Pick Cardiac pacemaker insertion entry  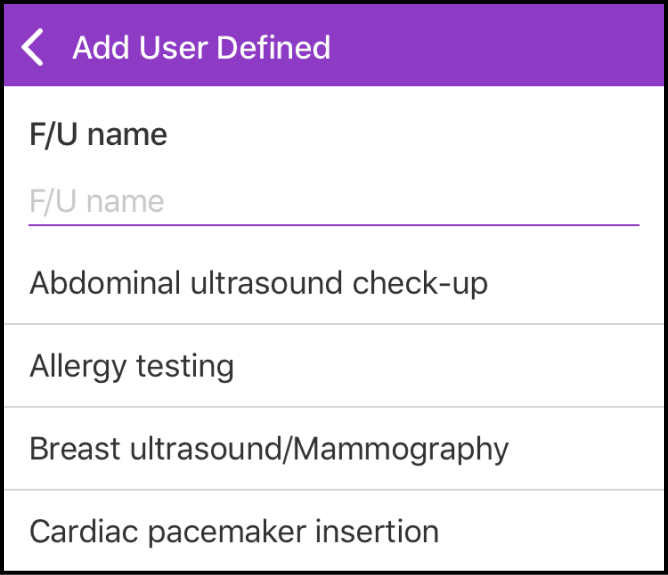(x=234, y=530)
